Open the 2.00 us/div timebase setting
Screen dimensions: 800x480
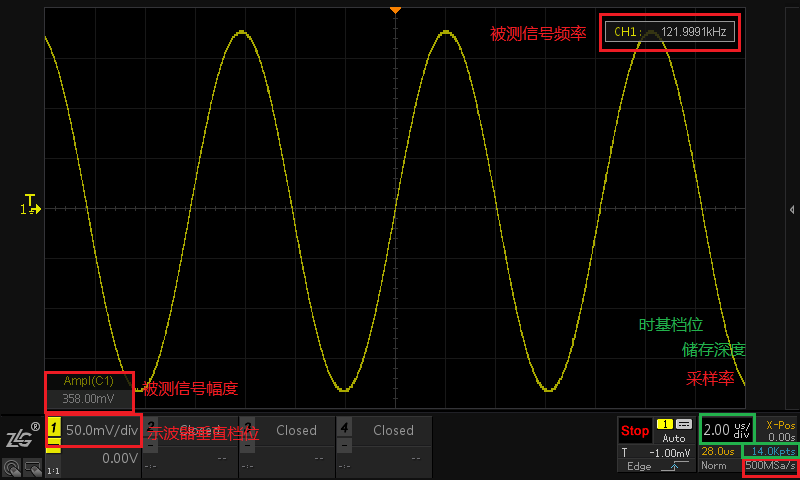726,430
